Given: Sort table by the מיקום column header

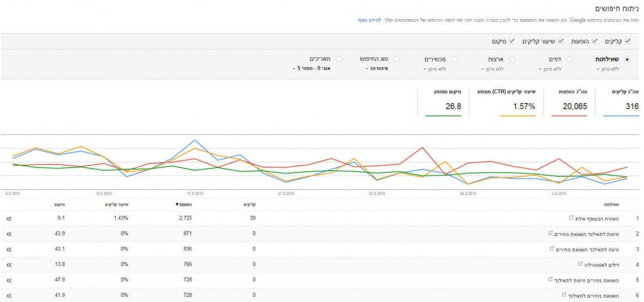Looking at the screenshot, I should pyautogui.click(x=60, y=204).
